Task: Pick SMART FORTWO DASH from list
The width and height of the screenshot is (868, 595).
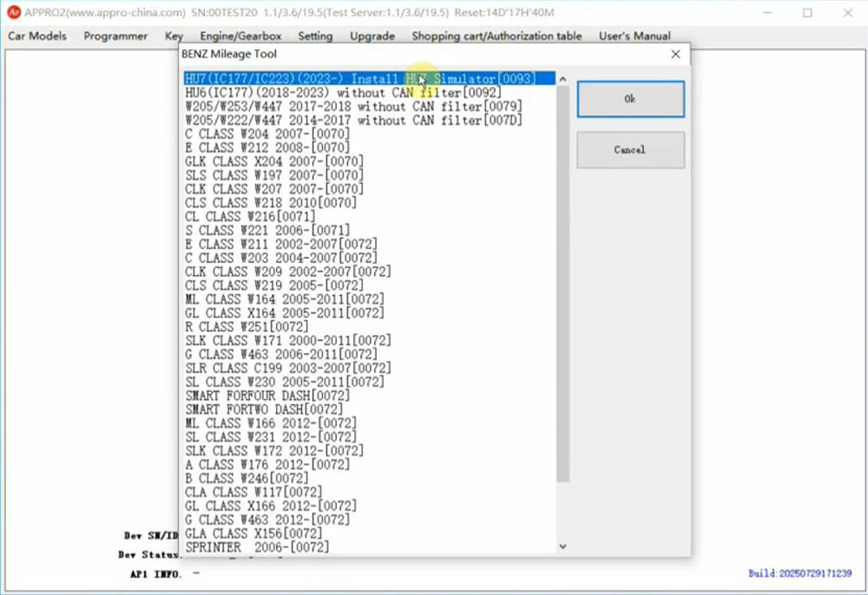Action: point(264,409)
